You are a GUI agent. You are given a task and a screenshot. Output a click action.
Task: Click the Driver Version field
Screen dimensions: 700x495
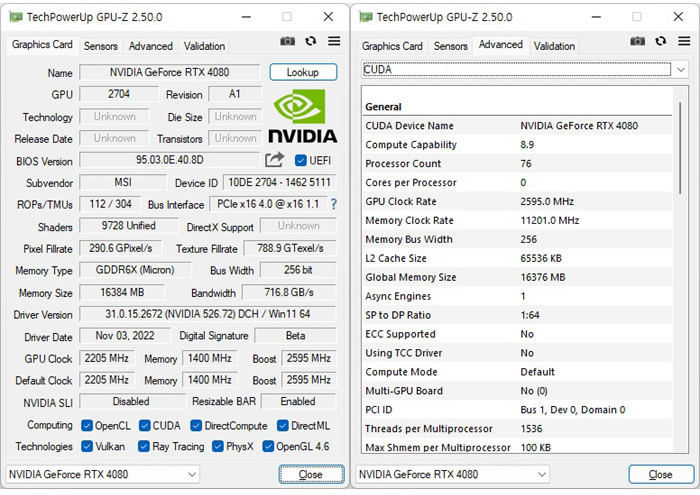click(208, 314)
